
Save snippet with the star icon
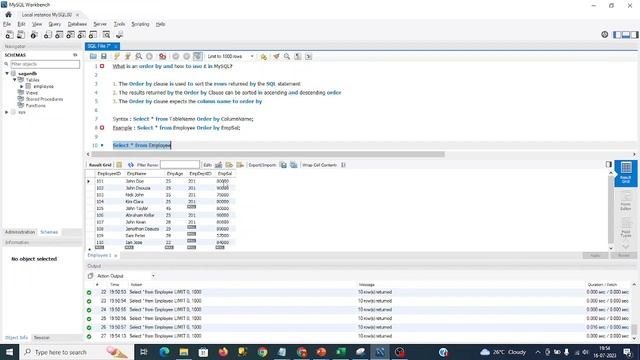(264, 56)
